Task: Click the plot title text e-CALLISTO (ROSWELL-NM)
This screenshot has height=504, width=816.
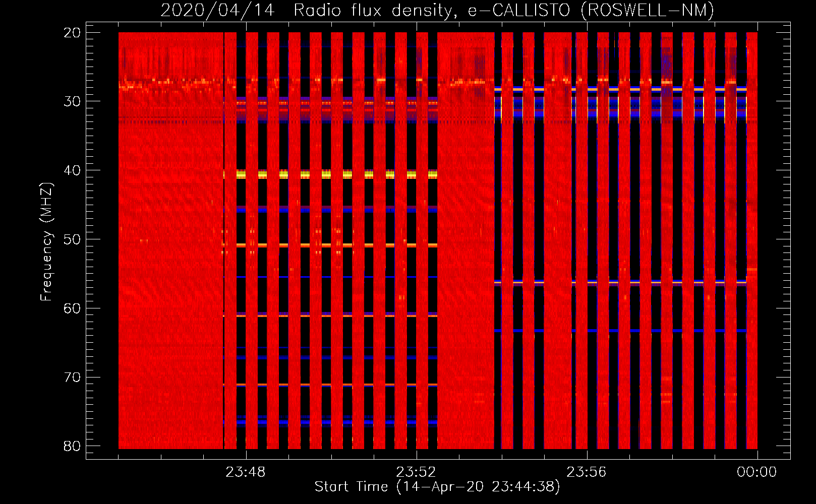Action: [591, 11]
